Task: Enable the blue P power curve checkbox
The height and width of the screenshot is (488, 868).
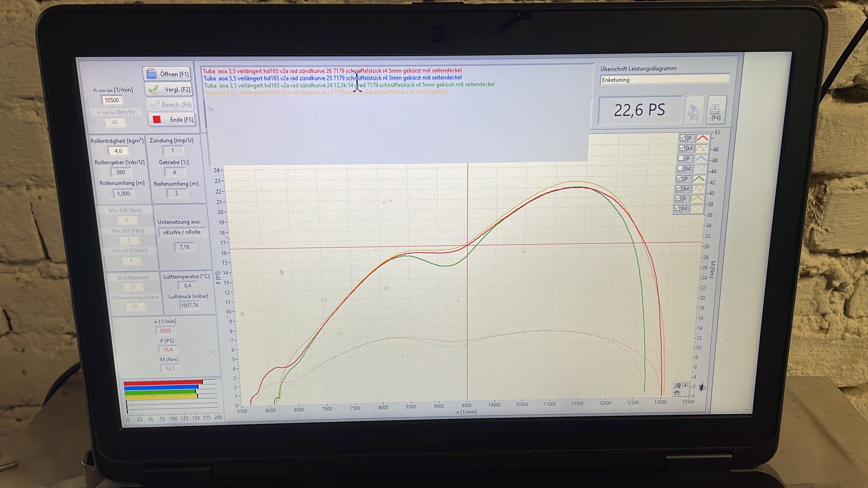Action: [x=681, y=158]
